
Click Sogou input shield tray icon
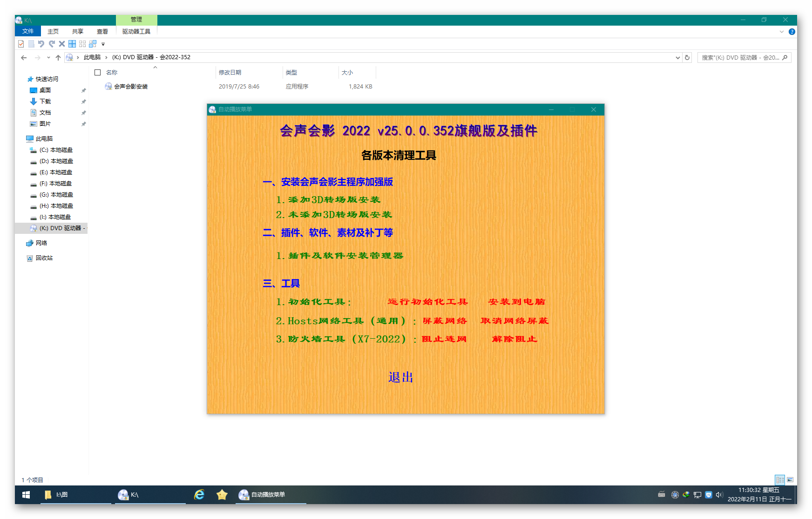point(708,495)
